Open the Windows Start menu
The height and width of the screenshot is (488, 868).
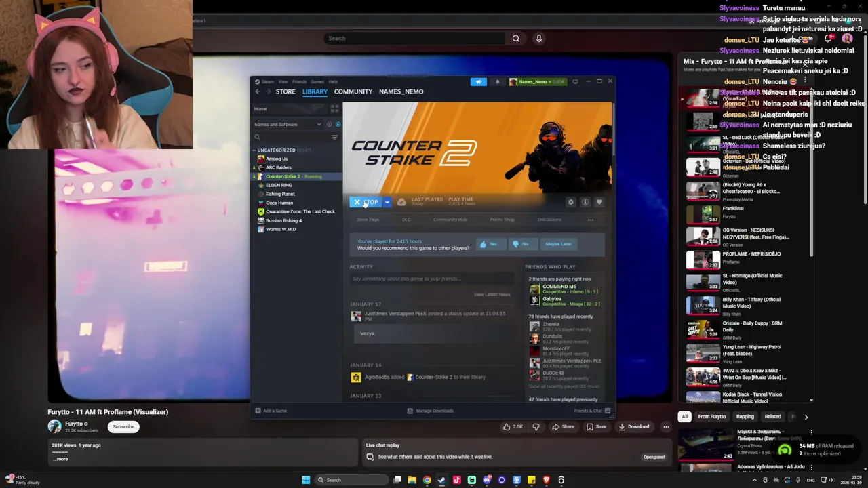306,480
